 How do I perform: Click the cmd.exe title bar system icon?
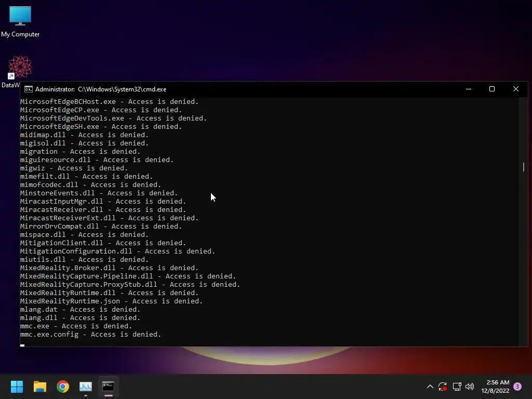tap(29, 89)
